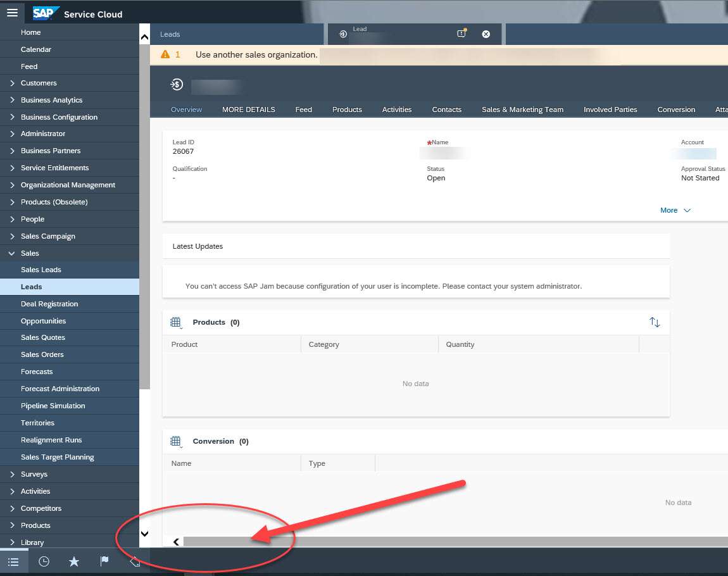The height and width of the screenshot is (576, 728).
Task: Expand Organizational Management
Action: [x=70, y=185]
